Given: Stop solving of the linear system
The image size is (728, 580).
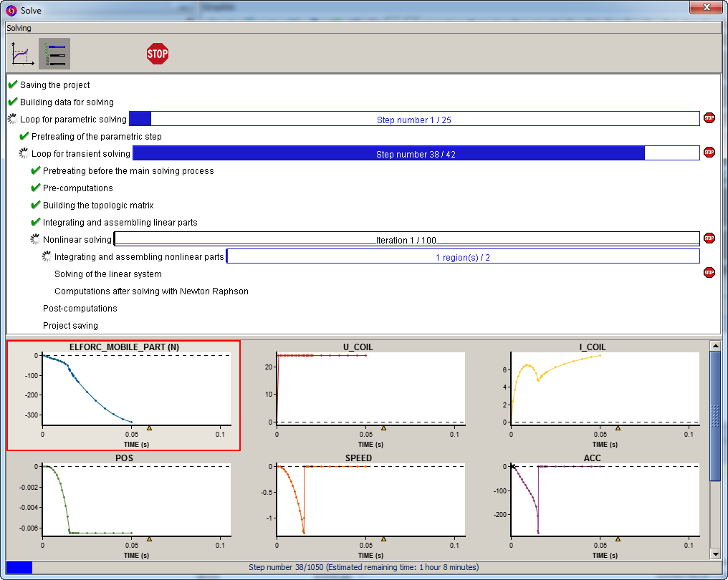Looking at the screenshot, I should click(x=709, y=273).
